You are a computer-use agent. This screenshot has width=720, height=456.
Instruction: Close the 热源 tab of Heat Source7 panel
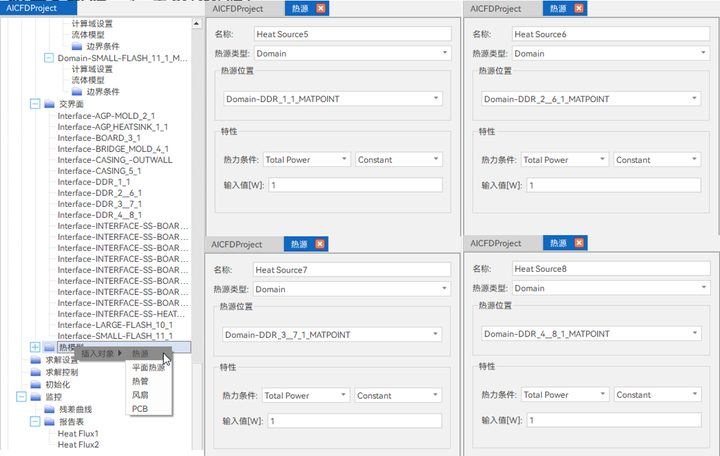point(320,244)
